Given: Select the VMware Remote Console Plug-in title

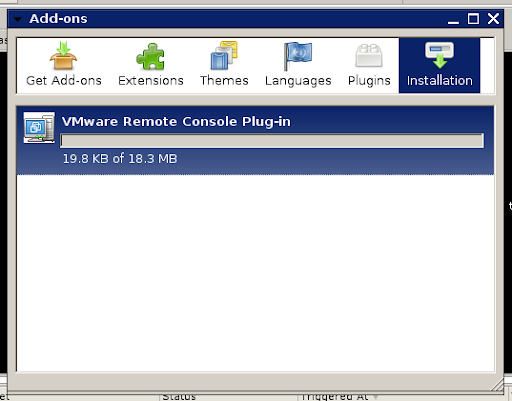Looking at the screenshot, I should pyautogui.click(x=176, y=122).
